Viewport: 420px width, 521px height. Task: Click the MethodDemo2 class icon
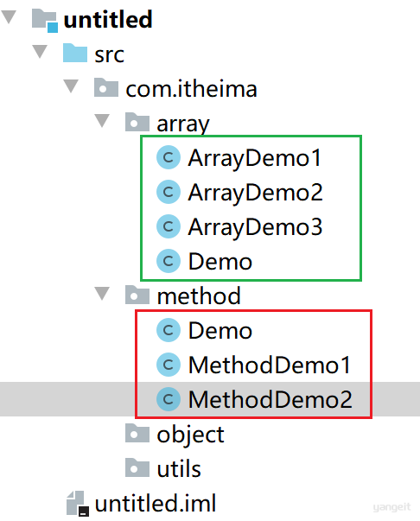169,399
